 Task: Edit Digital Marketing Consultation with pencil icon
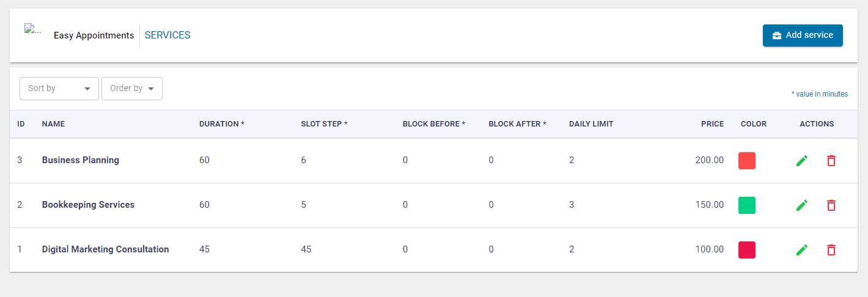802,250
